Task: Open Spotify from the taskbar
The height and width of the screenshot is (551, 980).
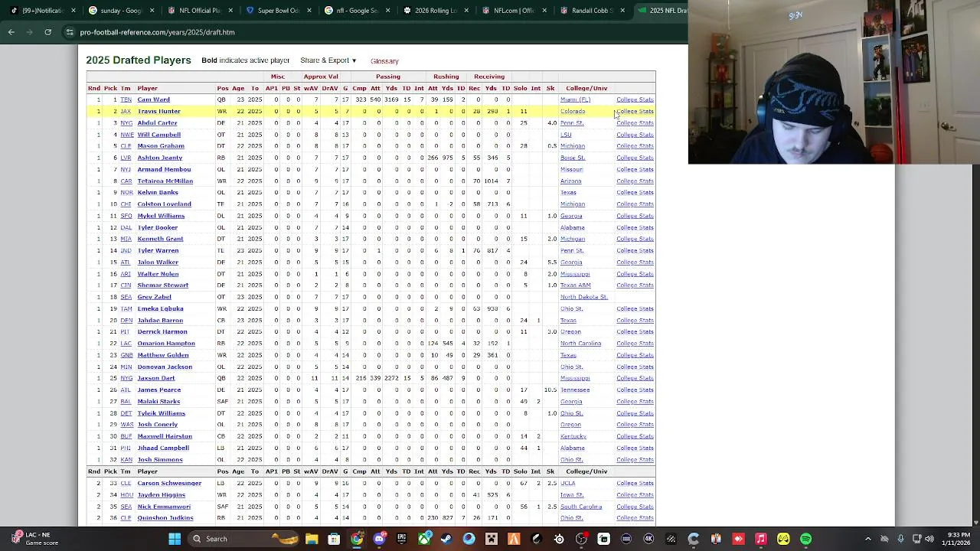Action: 805,539
